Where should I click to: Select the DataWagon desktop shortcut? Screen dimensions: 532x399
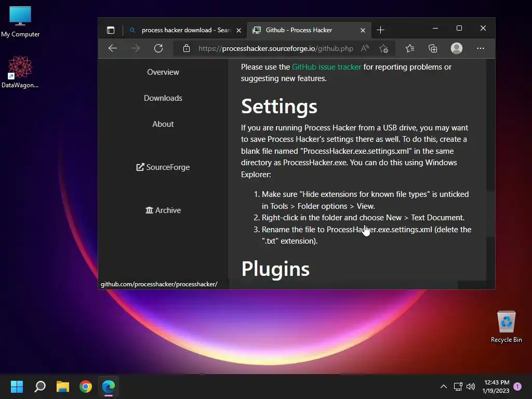point(20,72)
